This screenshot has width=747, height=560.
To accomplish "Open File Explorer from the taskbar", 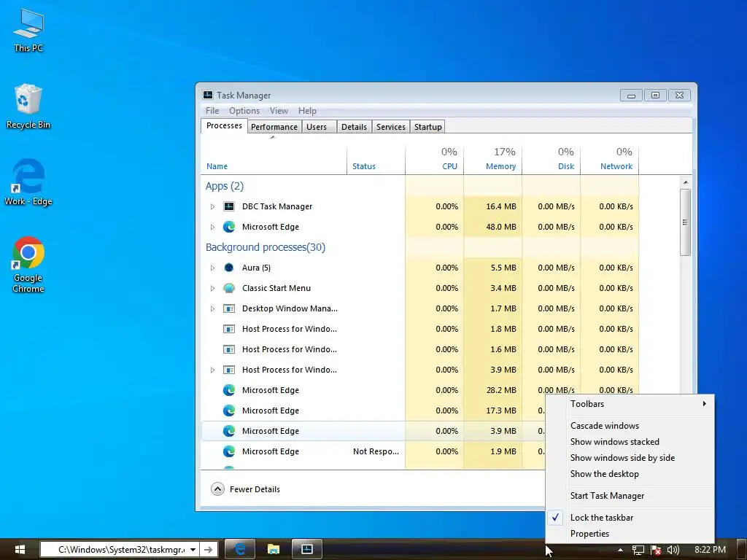I will (x=273, y=549).
